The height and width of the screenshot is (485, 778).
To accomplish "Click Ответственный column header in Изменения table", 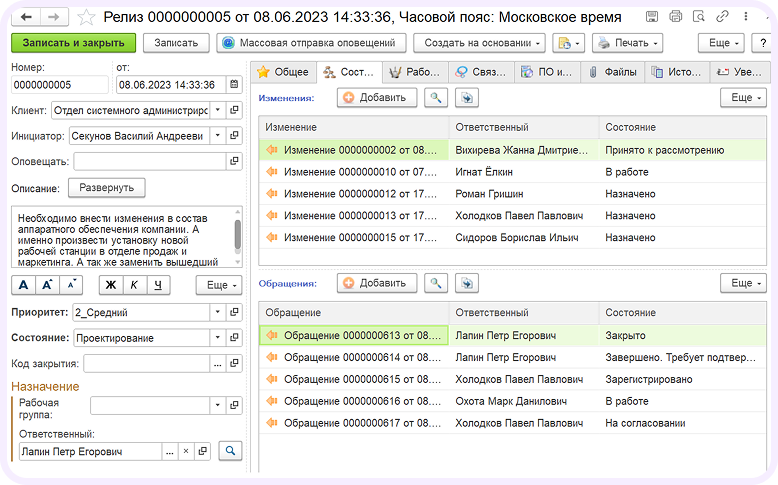I will pos(524,127).
